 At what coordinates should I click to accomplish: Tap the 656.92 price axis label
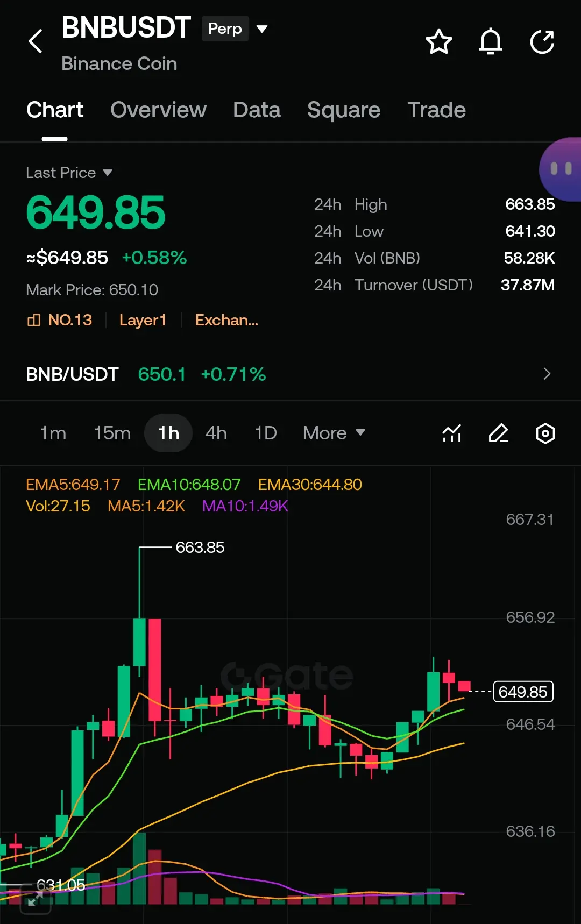coord(530,617)
